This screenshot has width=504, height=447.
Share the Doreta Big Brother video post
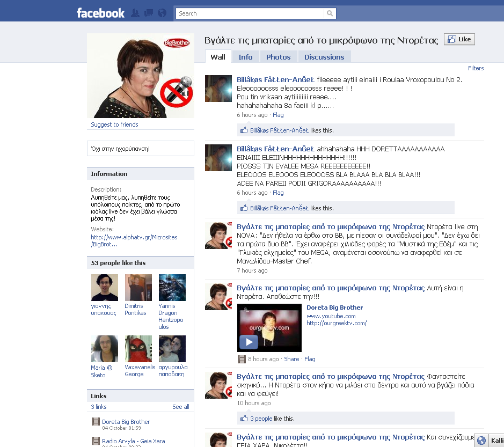click(291, 359)
